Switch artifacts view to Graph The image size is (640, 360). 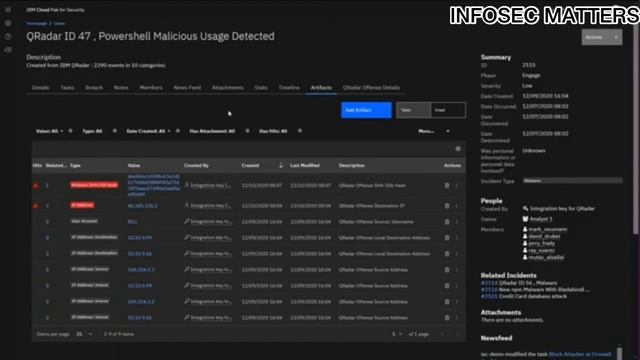coord(448,110)
